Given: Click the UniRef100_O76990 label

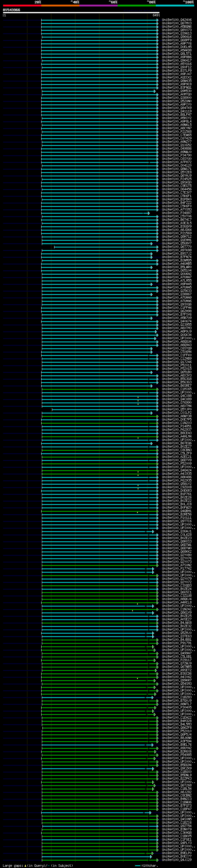Looking at the screenshot, I should [x=177, y=403].
